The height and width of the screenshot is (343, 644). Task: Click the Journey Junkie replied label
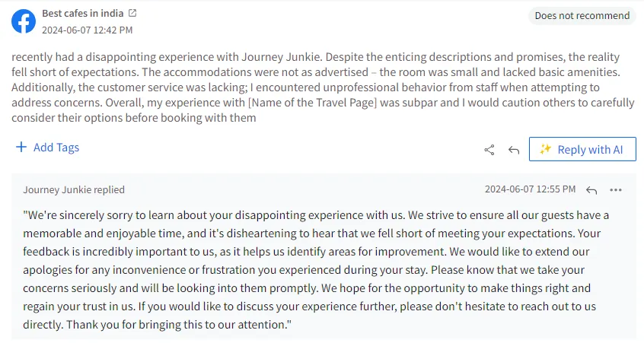tap(74, 189)
